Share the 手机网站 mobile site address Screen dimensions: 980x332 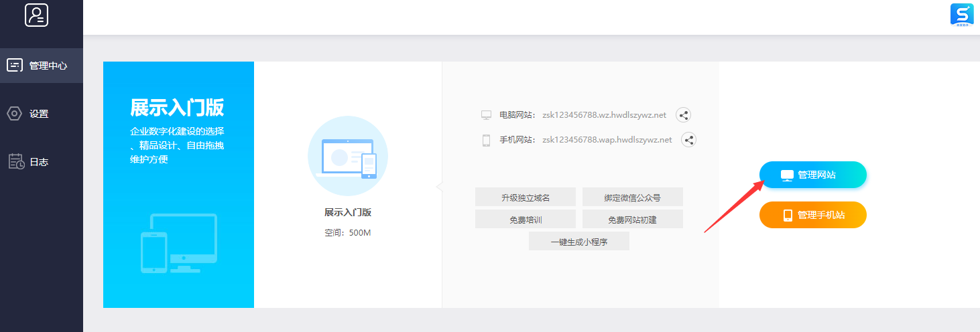(x=688, y=140)
